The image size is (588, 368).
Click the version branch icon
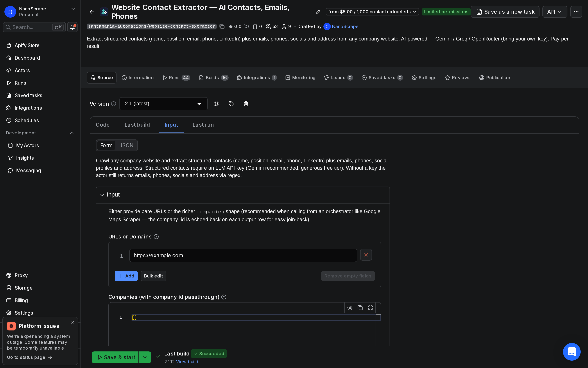(x=216, y=104)
